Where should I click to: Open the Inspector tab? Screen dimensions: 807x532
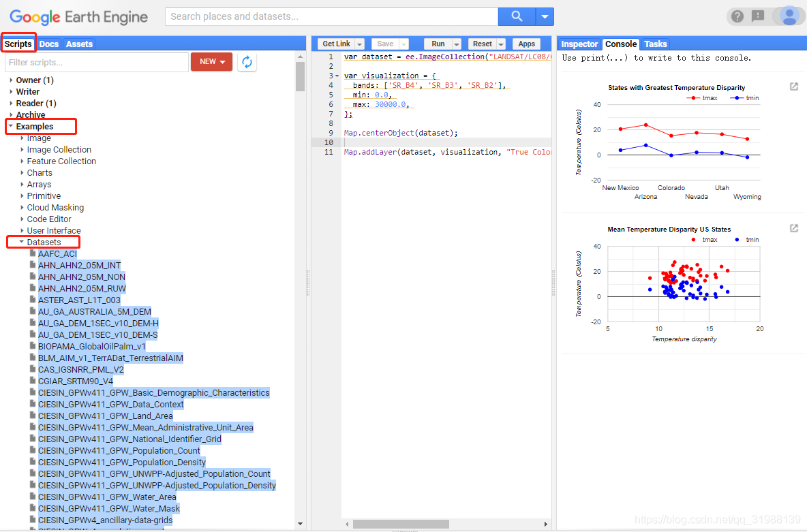pos(579,44)
